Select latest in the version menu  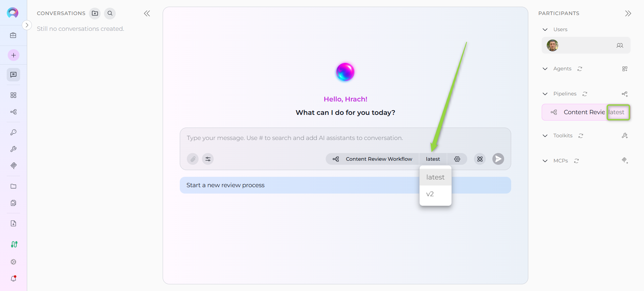(435, 177)
